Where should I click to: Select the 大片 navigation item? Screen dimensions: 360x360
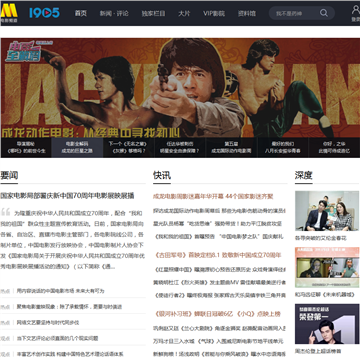coord(184,13)
